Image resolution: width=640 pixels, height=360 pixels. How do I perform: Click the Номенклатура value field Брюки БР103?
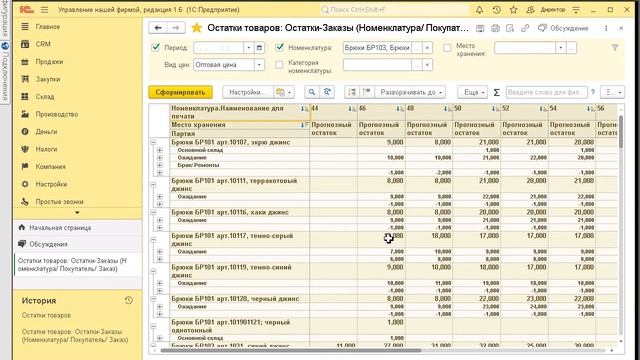point(377,48)
